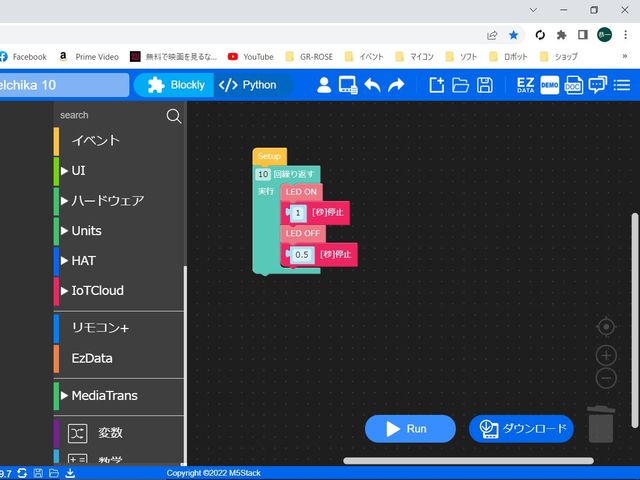Open the 変数 variables category
Viewport: 640px width, 480px height.
(118, 433)
